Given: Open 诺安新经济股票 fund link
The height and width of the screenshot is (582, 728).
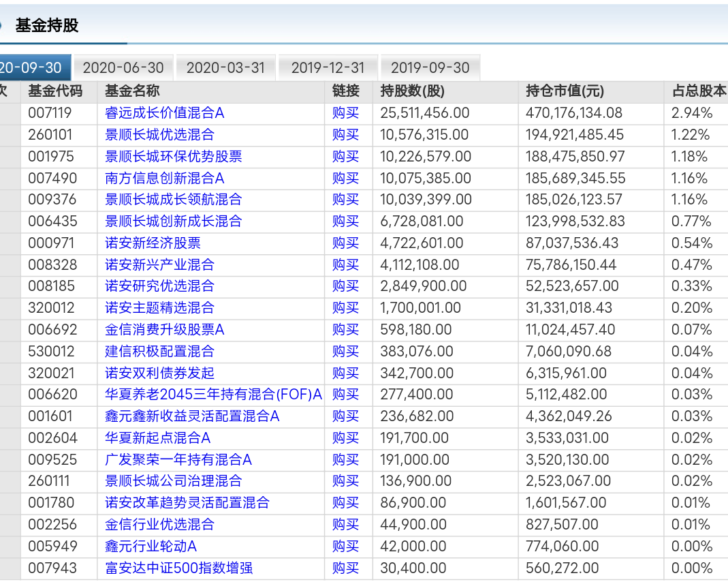Looking at the screenshot, I should click(x=153, y=243).
